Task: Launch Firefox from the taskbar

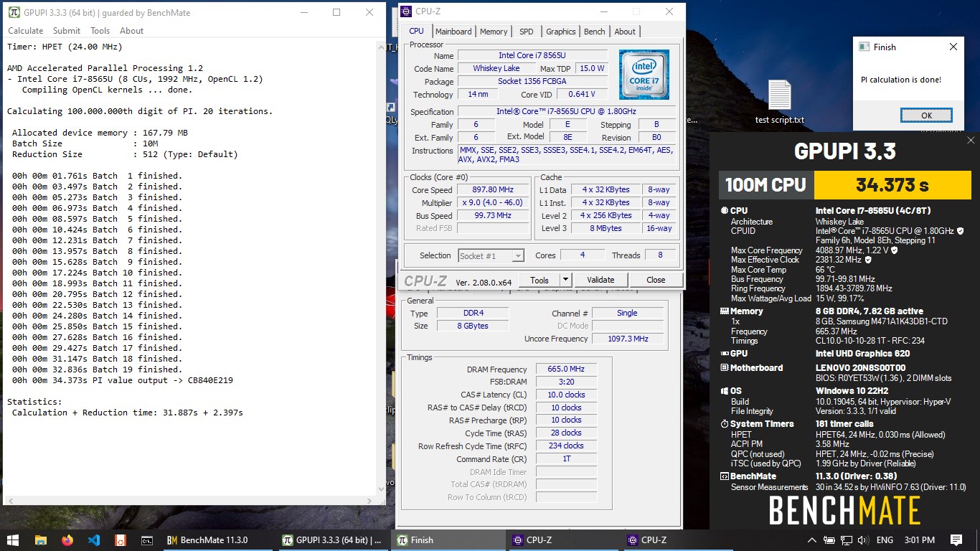Action: (x=67, y=540)
